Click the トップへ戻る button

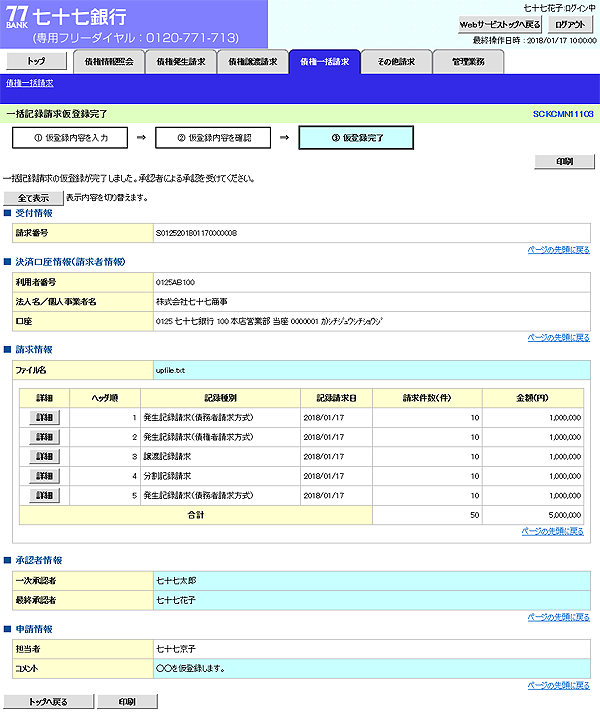(48, 702)
